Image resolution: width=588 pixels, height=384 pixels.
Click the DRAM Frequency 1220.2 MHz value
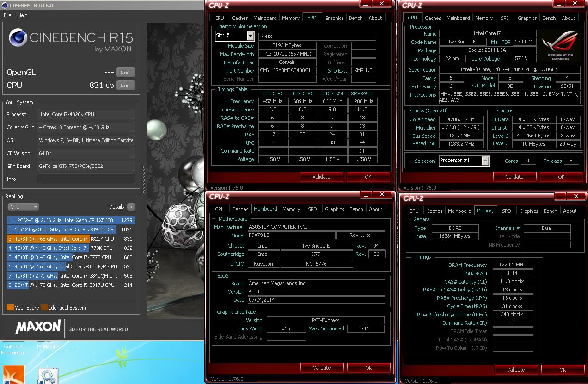[513, 265]
